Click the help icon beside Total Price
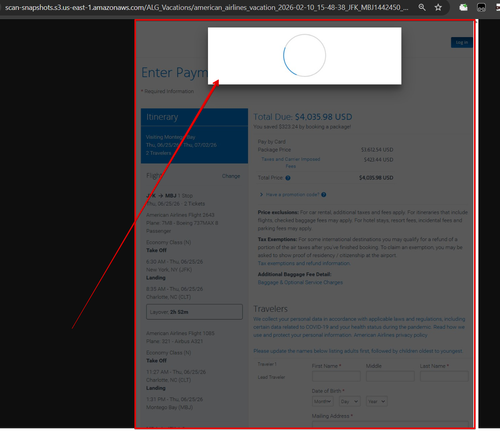Image resolution: width=500 pixels, height=431 pixels. click(x=288, y=178)
